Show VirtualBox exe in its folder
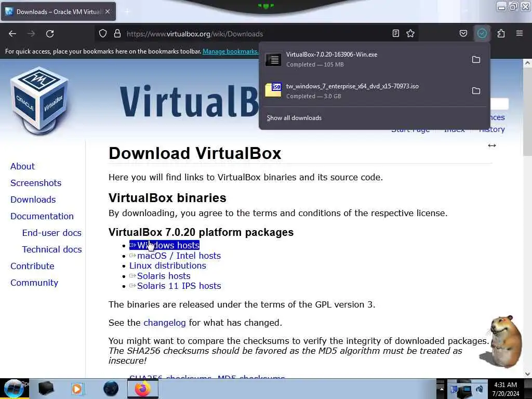532x399 pixels. point(476,60)
